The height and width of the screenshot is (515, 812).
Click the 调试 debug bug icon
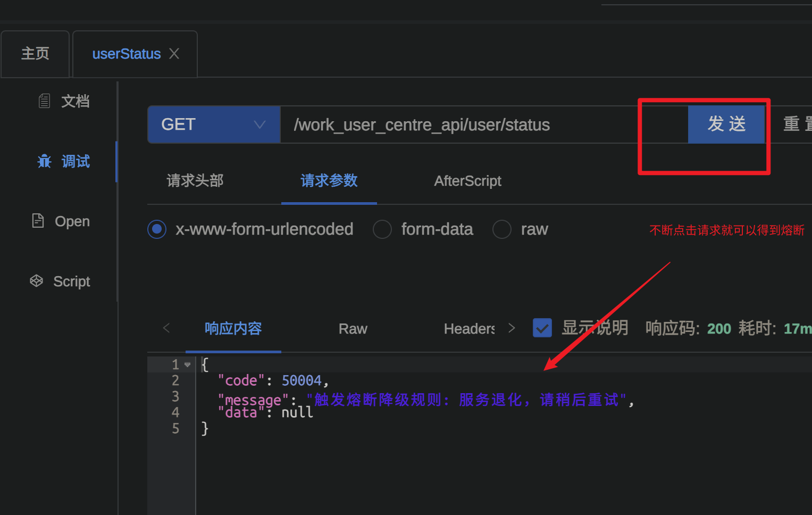pyautogui.click(x=45, y=161)
